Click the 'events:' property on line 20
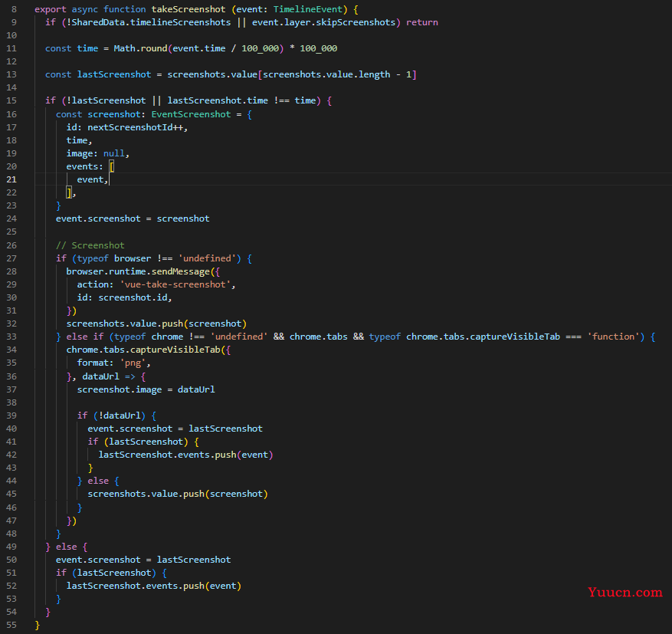Screen dimensions: 672x634 [84, 166]
